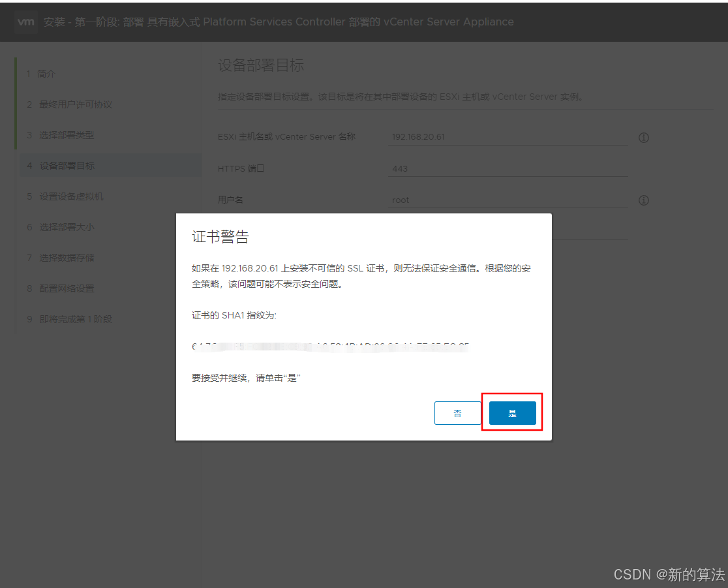Click the ESXi host name field 192.168.20.61
Image resolution: width=728 pixels, height=588 pixels.
(x=508, y=137)
